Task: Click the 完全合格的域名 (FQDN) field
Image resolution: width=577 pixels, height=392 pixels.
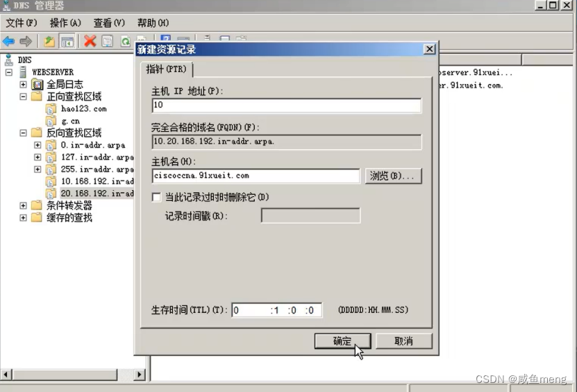Action: 286,142
